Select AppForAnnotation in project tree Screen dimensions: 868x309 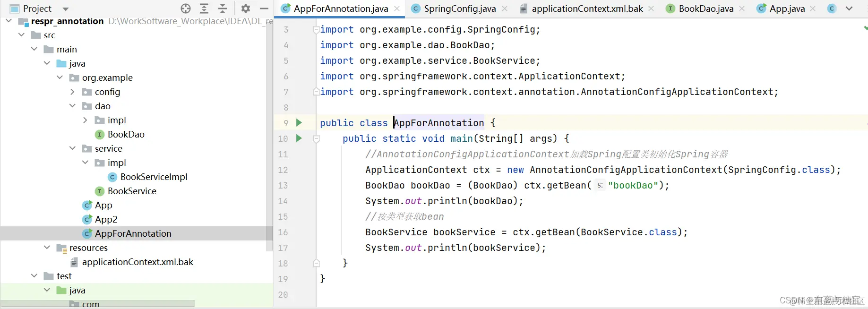point(133,233)
